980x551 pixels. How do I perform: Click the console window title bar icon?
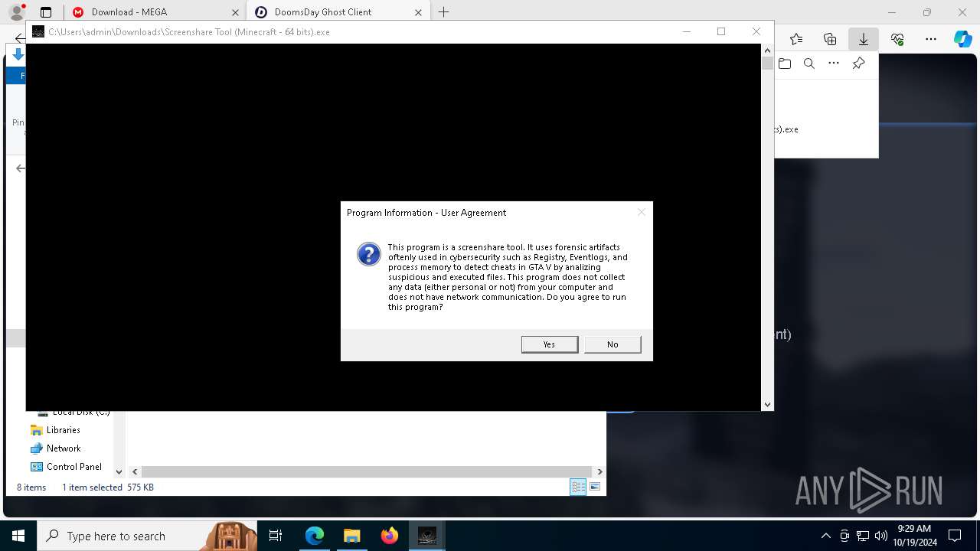[x=38, y=31]
